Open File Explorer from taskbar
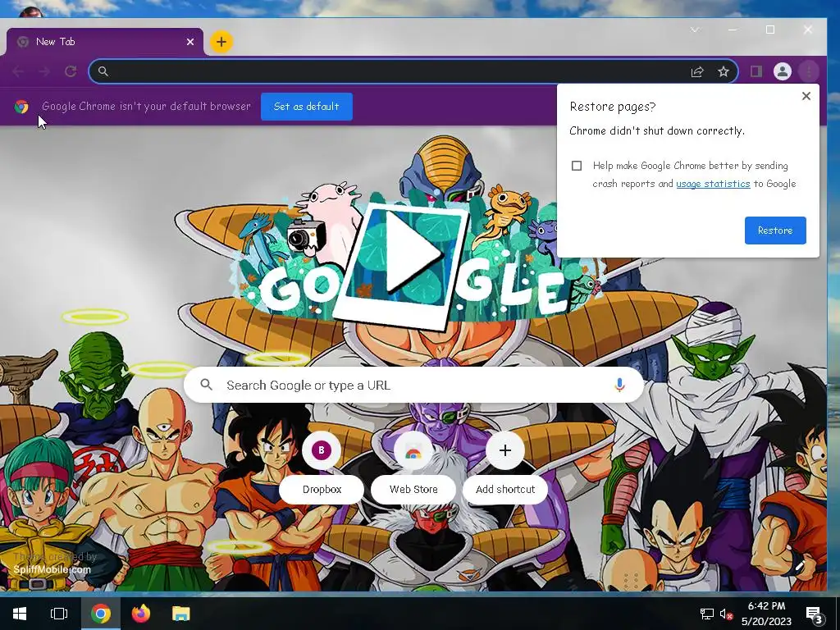840x630 pixels. pos(181,614)
